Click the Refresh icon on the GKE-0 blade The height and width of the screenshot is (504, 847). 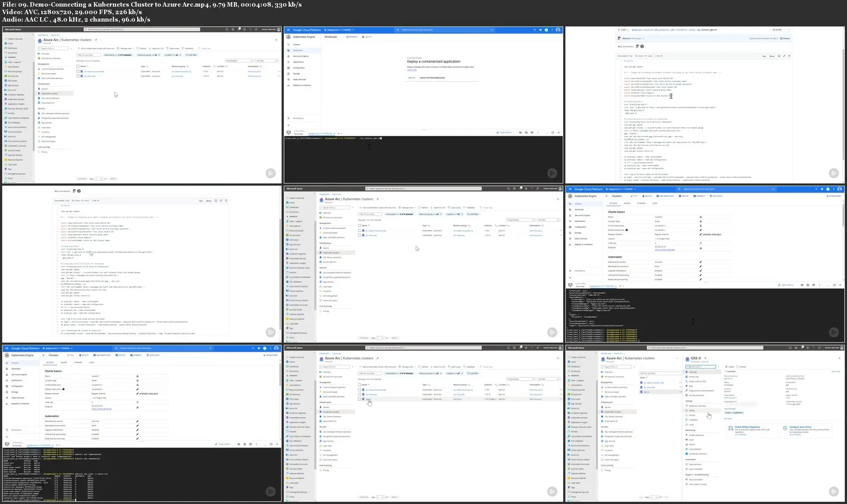(738, 366)
